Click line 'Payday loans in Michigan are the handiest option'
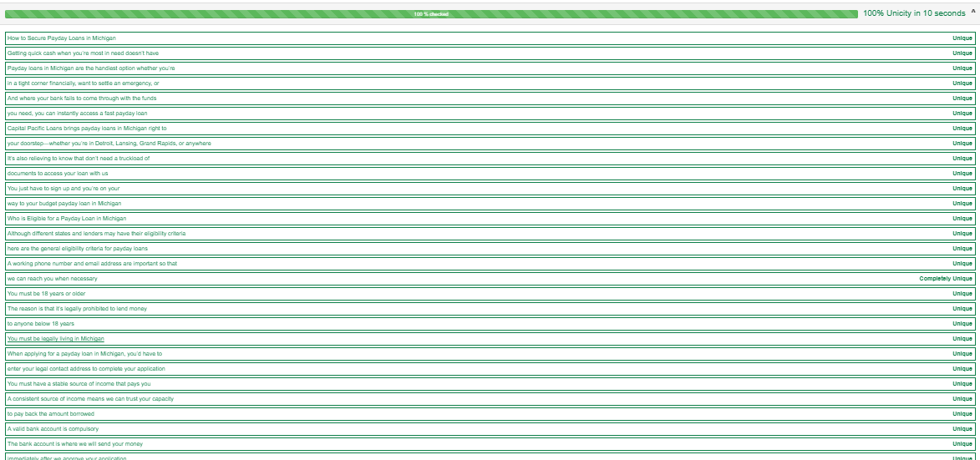This screenshot has width=980, height=460. click(x=490, y=68)
